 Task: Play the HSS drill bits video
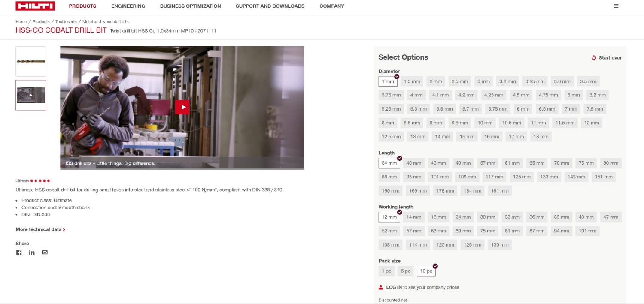[x=182, y=107]
